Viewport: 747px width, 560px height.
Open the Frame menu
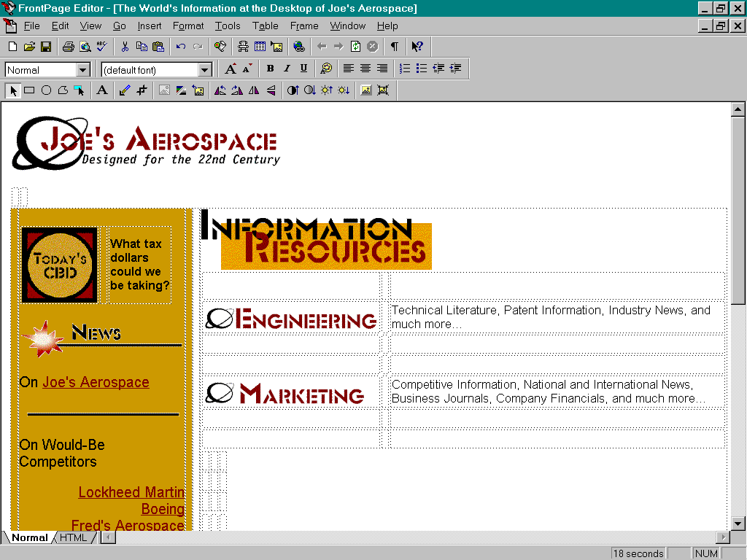[x=304, y=26]
